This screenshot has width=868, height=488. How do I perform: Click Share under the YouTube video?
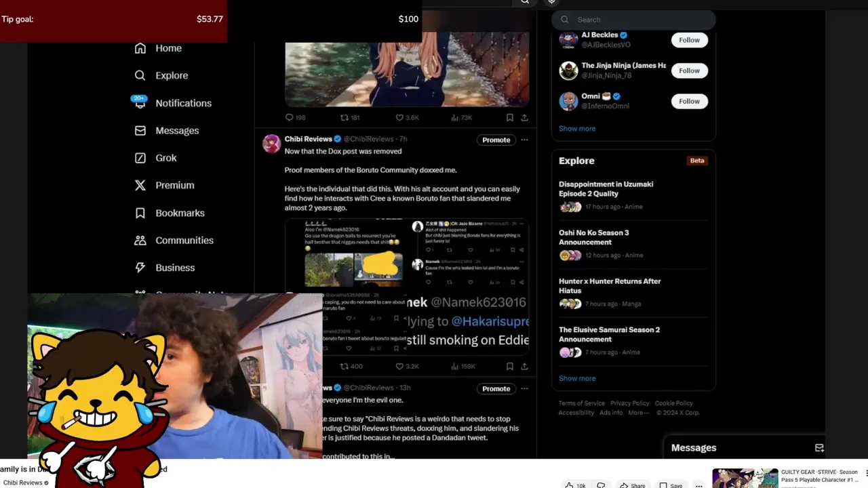tap(632, 485)
